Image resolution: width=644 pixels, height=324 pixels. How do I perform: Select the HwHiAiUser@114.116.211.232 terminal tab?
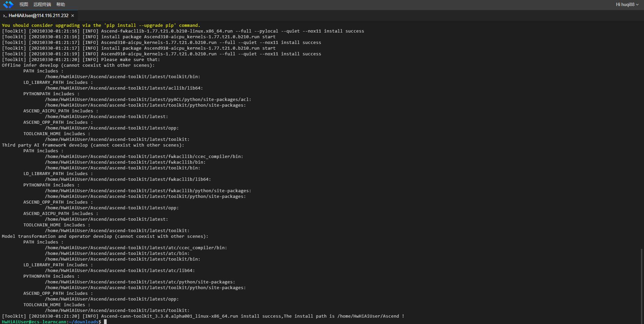39,15
